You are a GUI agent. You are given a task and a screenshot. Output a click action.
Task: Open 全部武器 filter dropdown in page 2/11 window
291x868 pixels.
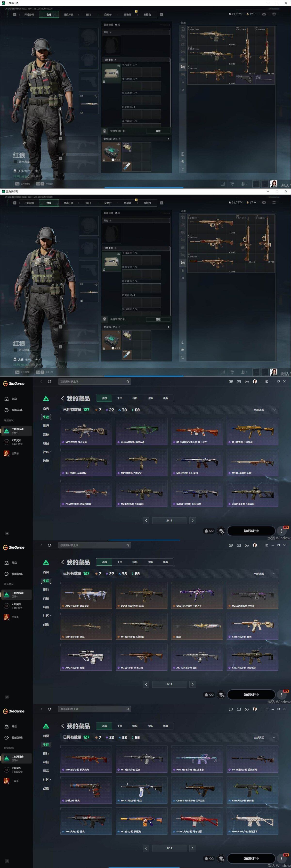point(265,410)
